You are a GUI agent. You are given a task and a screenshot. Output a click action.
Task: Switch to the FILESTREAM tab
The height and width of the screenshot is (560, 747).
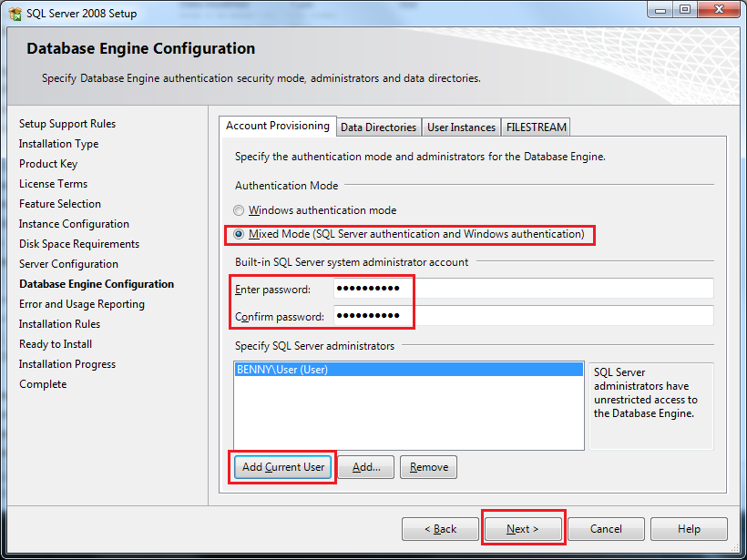coord(536,127)
